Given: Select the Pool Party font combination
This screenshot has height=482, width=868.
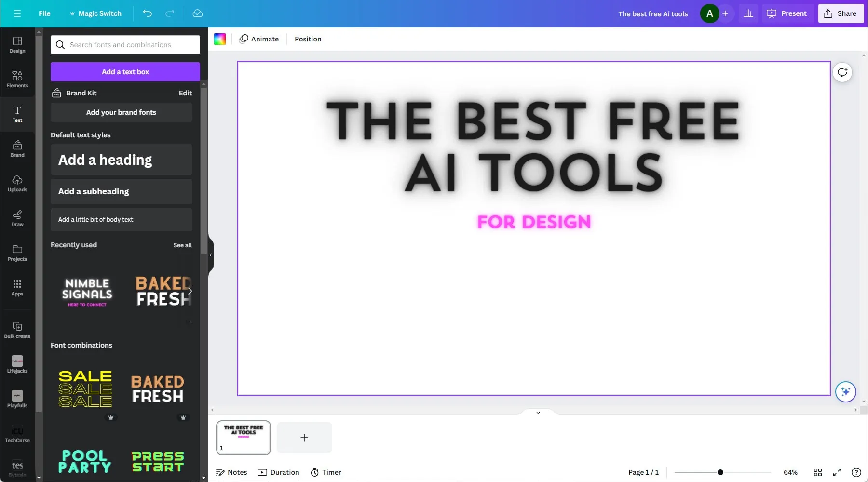Looking at the screenshot, I should pyautogui.click(x=85, y=461).
